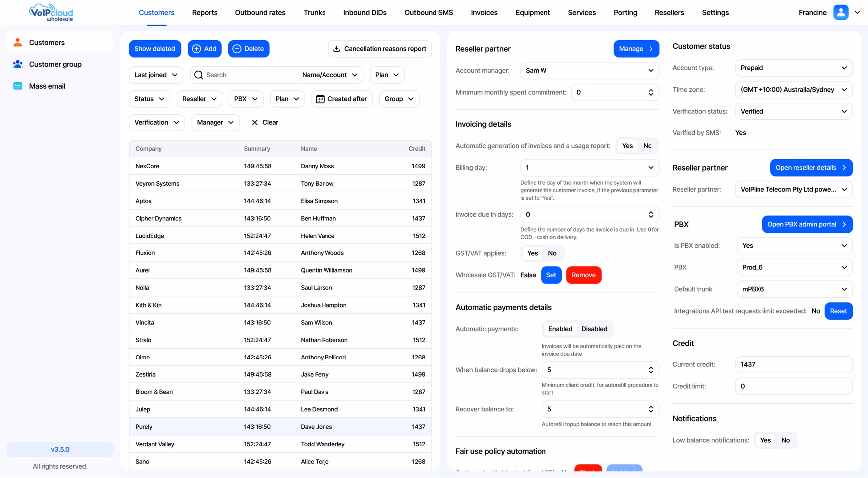Open the Account manager dropdown
The width and height of the screenshot is (868, 478).
[589, 71]
